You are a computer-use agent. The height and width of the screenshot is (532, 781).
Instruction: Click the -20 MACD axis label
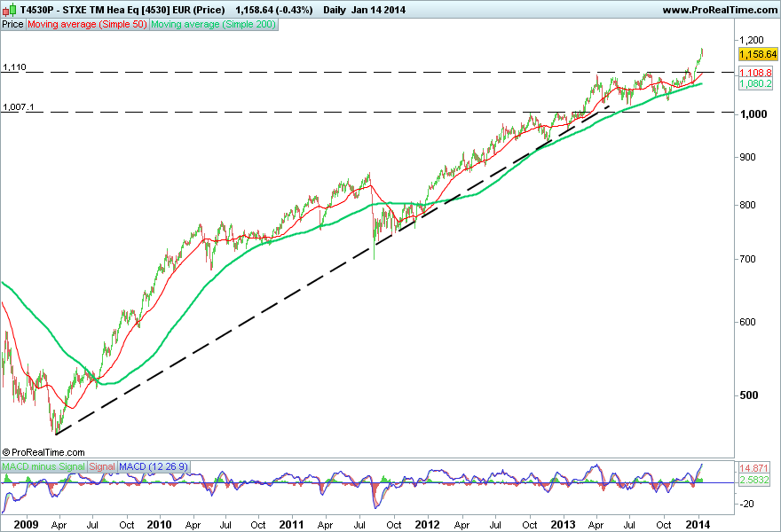click(746, 504)
